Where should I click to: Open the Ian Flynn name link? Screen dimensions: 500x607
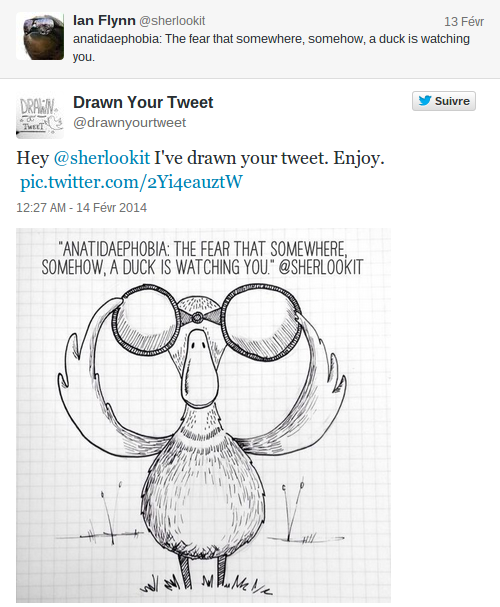point(104,20)
